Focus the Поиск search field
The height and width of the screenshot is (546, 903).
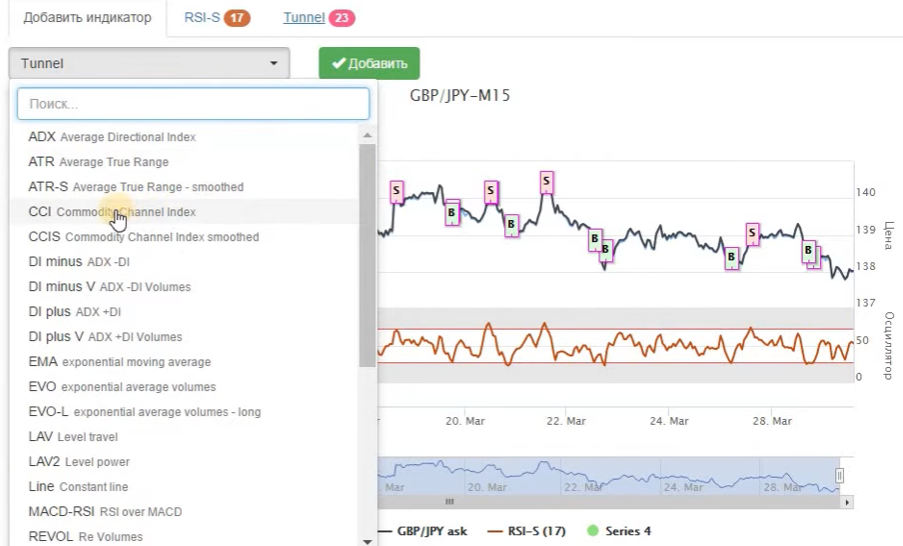(193, 104)
